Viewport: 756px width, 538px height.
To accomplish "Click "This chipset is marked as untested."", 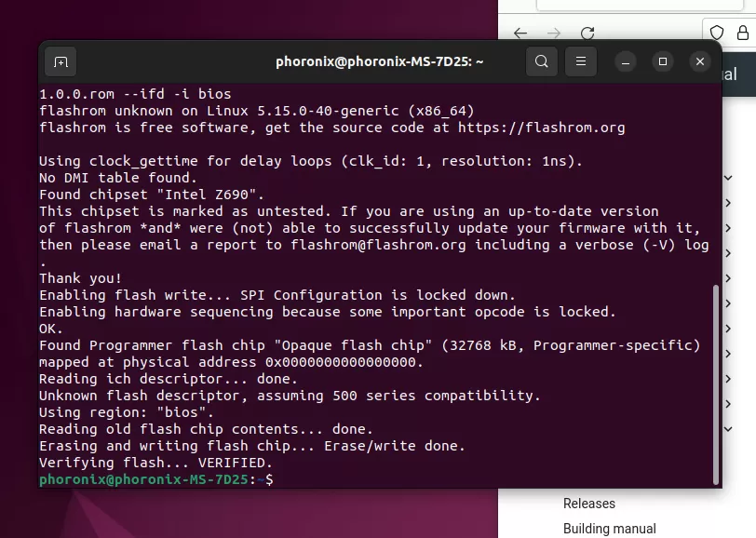I will tap(185, 211).
